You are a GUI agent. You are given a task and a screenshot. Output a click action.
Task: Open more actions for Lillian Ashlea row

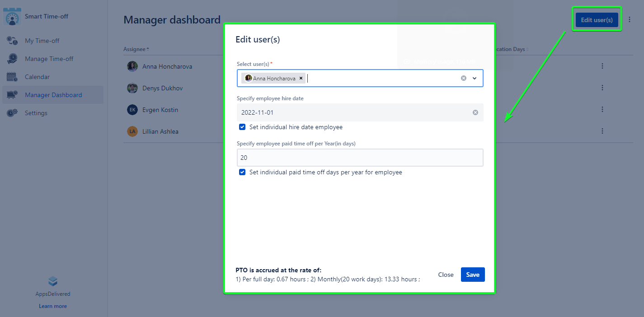(x=602, y=131)
